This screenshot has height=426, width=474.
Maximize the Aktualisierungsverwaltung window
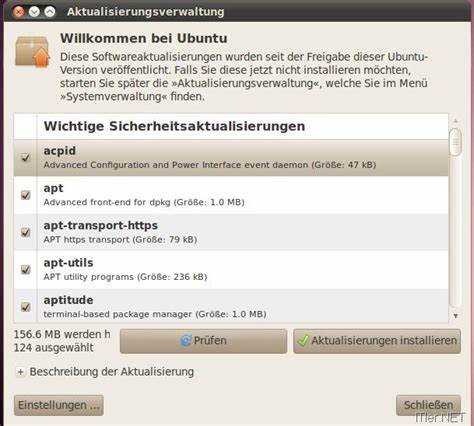pos(50,12)
